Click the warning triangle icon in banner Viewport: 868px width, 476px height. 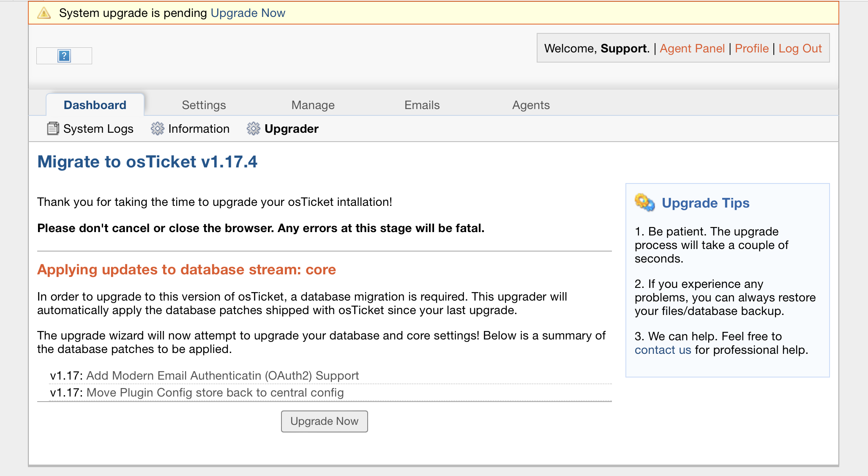pos(44,13)
